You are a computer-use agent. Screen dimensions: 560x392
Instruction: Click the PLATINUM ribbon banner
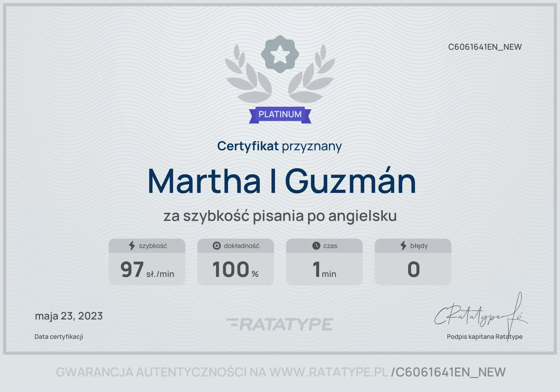(280, 115)
